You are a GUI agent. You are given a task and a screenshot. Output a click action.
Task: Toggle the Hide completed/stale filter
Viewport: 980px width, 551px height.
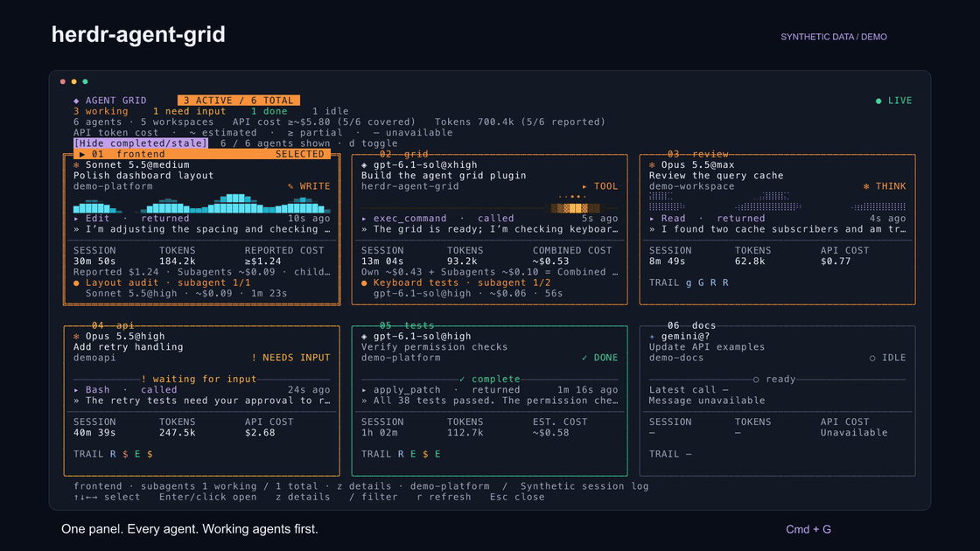[141, 143]
